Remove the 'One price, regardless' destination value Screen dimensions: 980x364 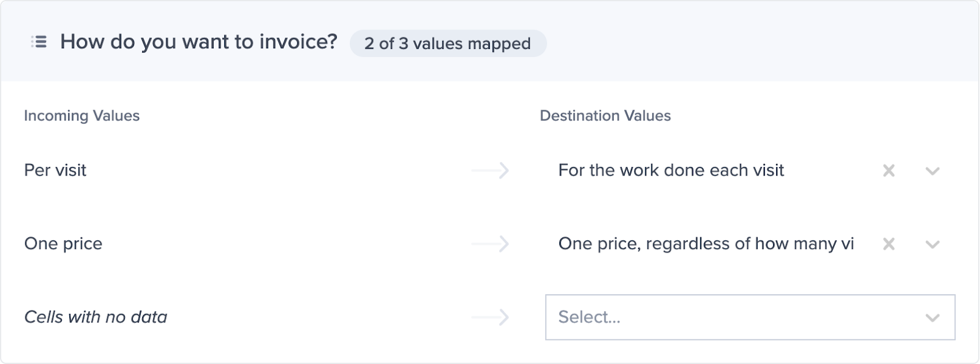pyautogui.click(x=889, y=244)
